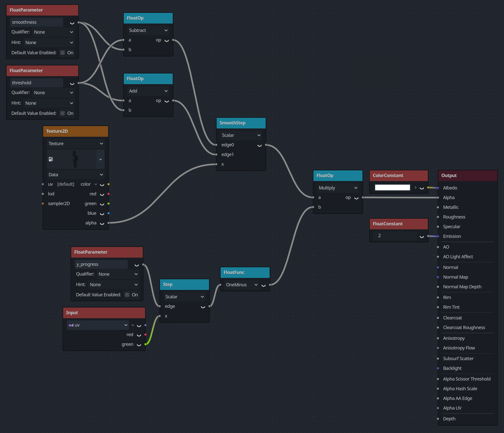Image resolution: width=504 pixels, height=433 pixels.
Task: Select the ColorConstant node title bar
Action: point(399,175)
